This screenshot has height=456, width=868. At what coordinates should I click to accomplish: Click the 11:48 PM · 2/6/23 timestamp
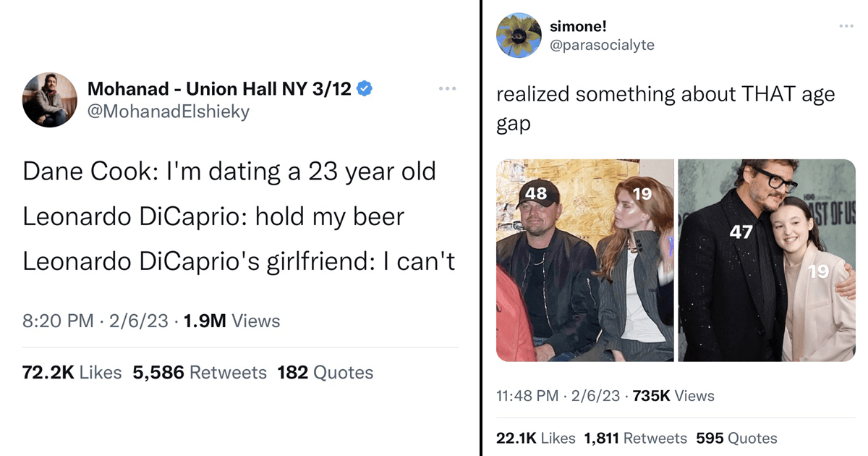point(558,396)
